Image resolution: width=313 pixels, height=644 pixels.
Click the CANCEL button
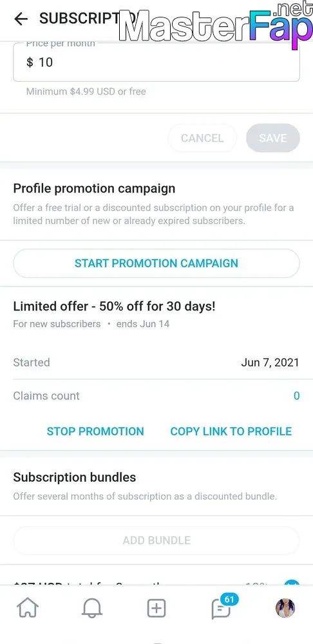(x=202, y=138)
